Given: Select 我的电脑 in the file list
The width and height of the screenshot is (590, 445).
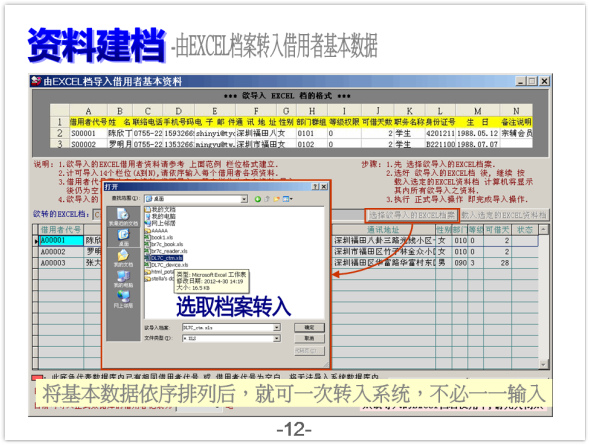Looking at the screenshot, I should pyautogui.click(x=160, y=216).
